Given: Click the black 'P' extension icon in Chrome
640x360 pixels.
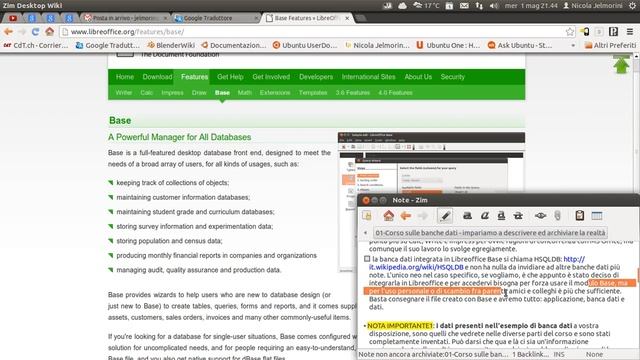Looking at the screenshot, I should [613, 31].
